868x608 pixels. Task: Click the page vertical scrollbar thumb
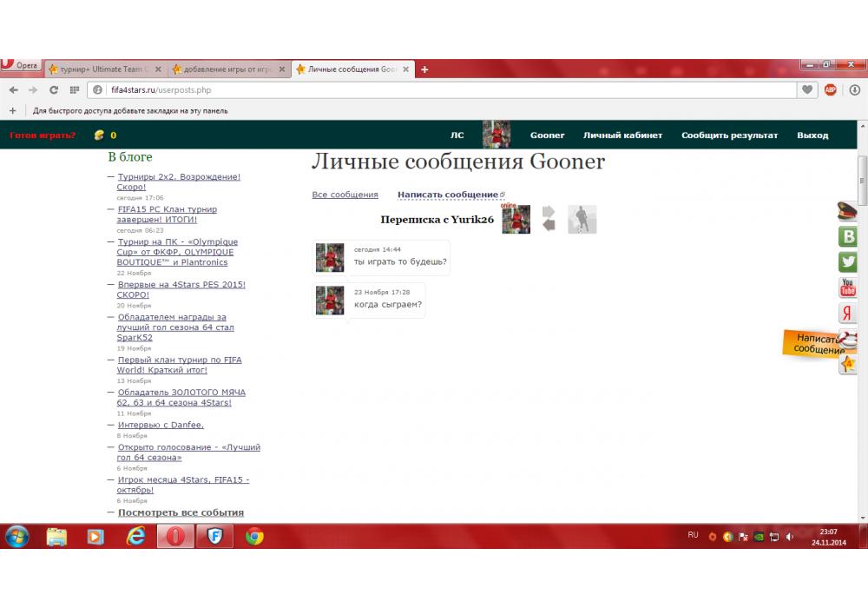862,181
